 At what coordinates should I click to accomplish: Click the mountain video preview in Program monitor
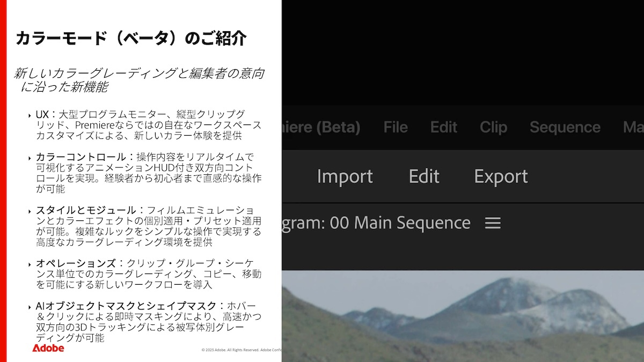[x=462, y=316]
